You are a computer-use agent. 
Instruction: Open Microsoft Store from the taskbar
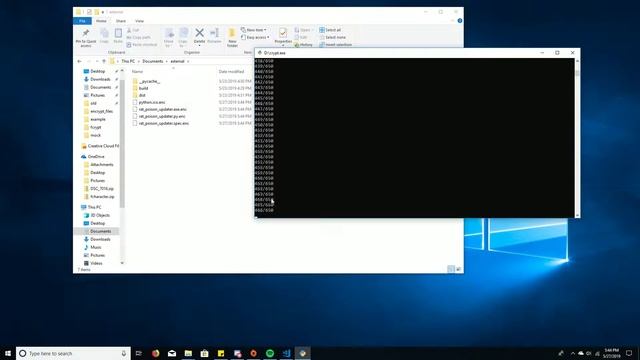point(204,353)
